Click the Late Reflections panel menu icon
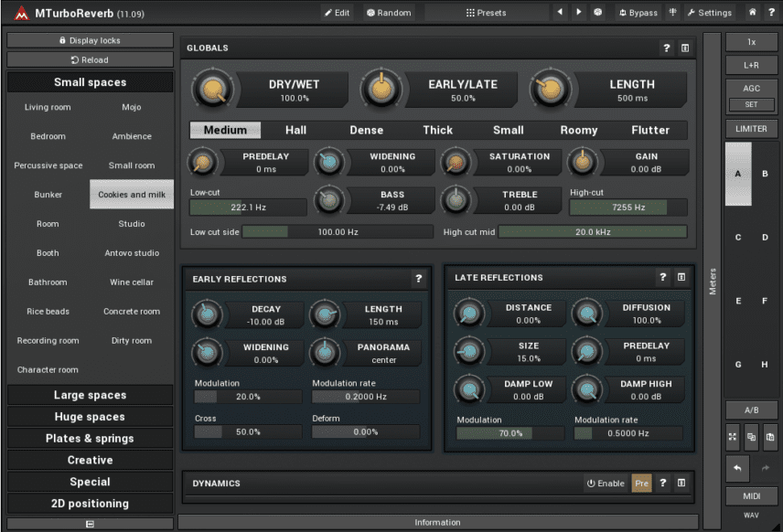Viewport: 783px width, 532px height. [681, 278]
